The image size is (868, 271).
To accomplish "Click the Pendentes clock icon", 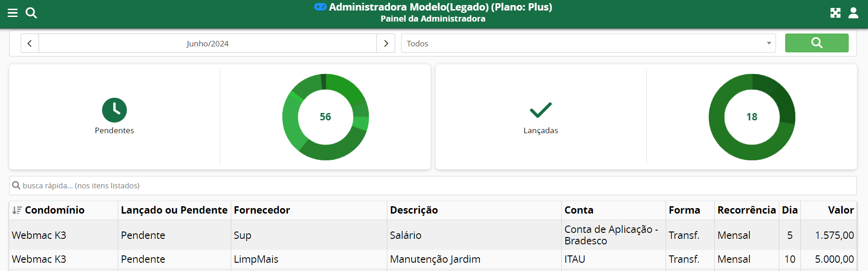I will [x=115, y=110].
